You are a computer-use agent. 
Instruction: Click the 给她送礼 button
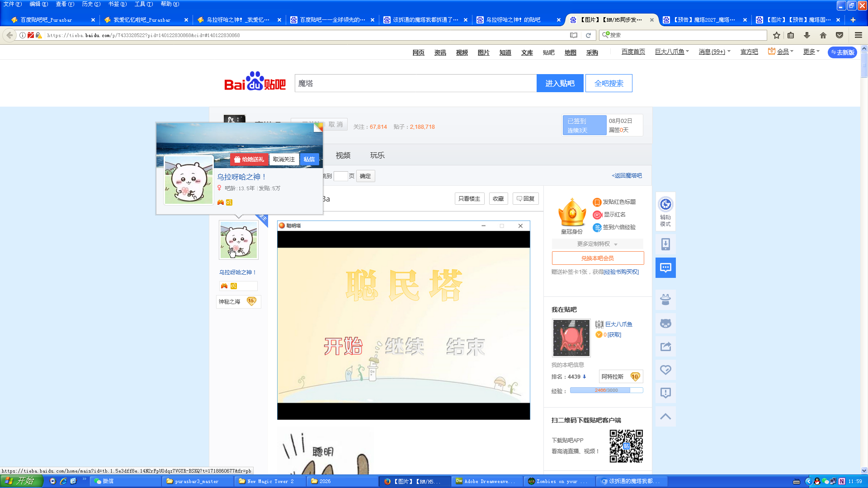click(x=249, y=160)
